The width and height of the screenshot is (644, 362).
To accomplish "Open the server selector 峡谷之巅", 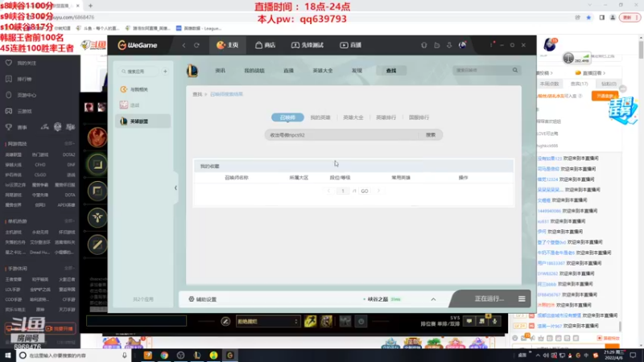I will [382, 299].
